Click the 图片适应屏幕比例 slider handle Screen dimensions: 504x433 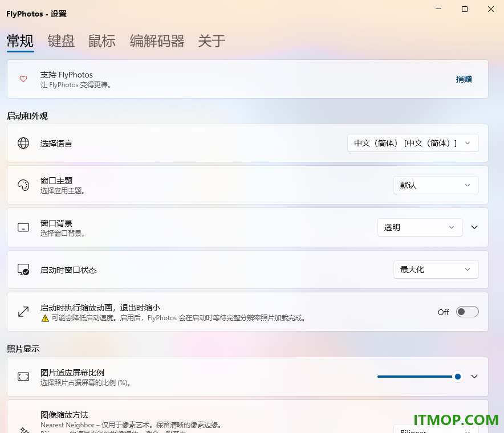tap(458, 377)
